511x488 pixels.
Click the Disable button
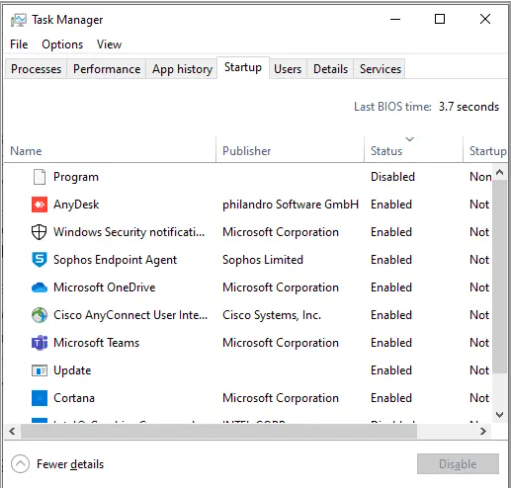click(x=458, y=464)
